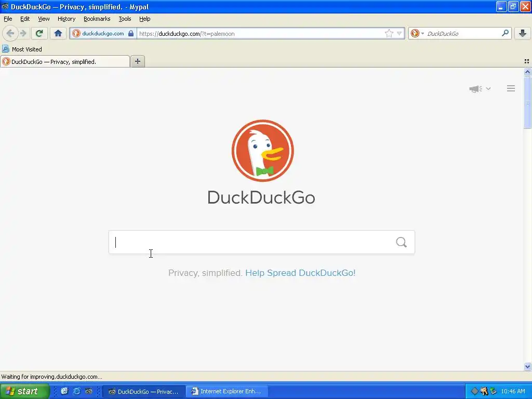Open the Edit menu

tap(25, 19)
